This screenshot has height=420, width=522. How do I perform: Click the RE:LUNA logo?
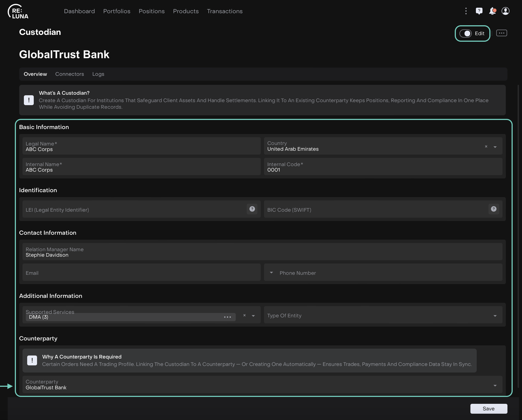coord(18,12)
